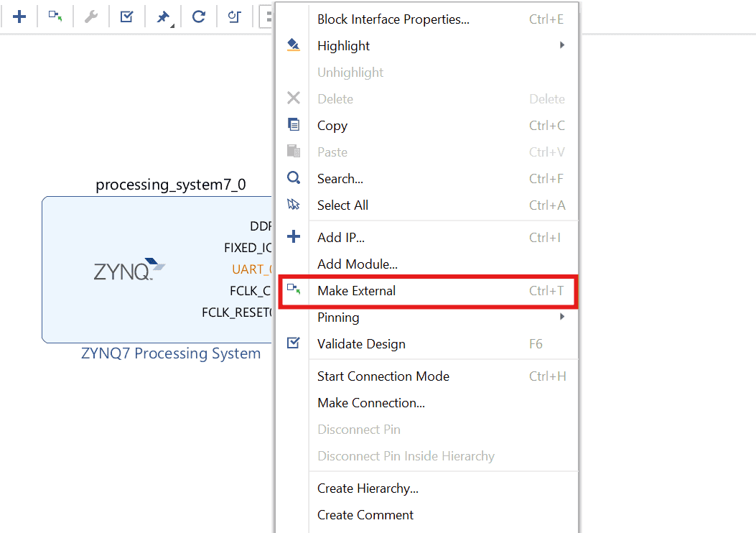Select the UART_0 interface pin
The width and height of the screenshot is (756, 533).
click(x=252, y=269)
